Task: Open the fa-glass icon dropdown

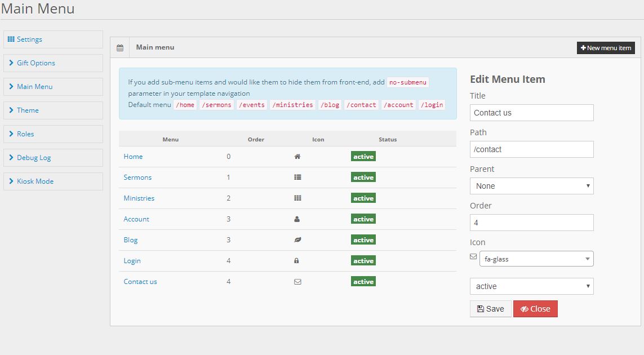Action: coord(536,259)
